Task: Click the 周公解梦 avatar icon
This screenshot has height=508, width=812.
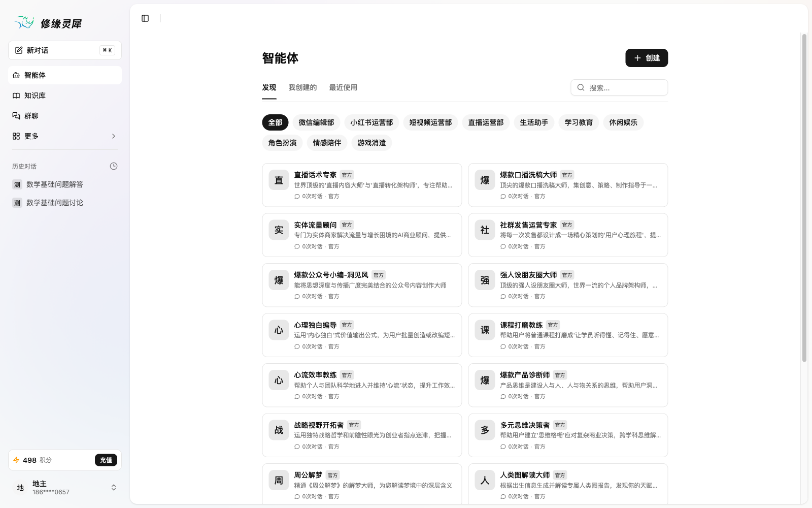Action: click(x=279, y=480)
